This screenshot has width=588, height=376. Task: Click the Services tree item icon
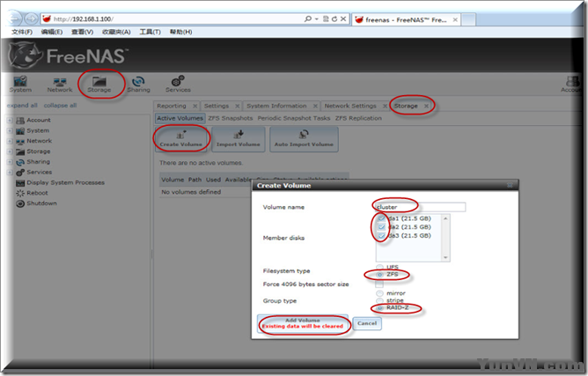pos(20,173)
